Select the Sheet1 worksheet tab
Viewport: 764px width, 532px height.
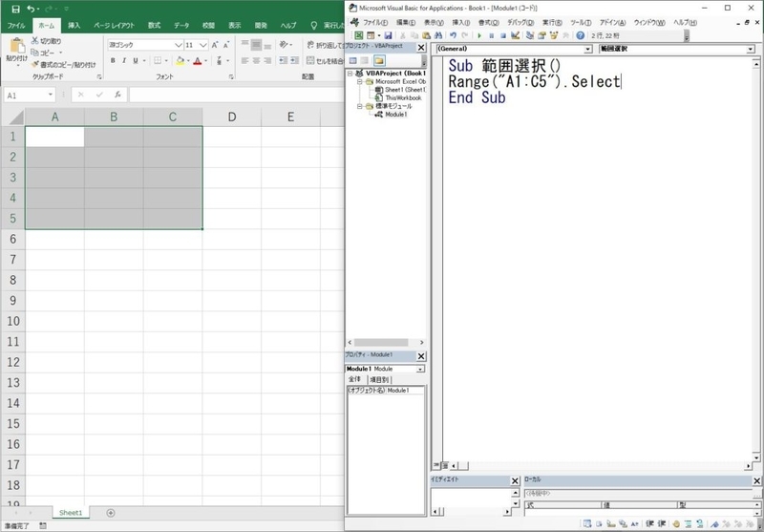coord(71,513)
